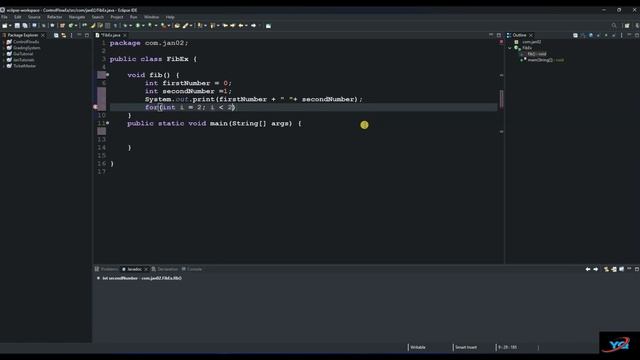This screenshot has height=360, width=640.
Task: Click the External Tools toolbar icon
Action: (163, 26)
